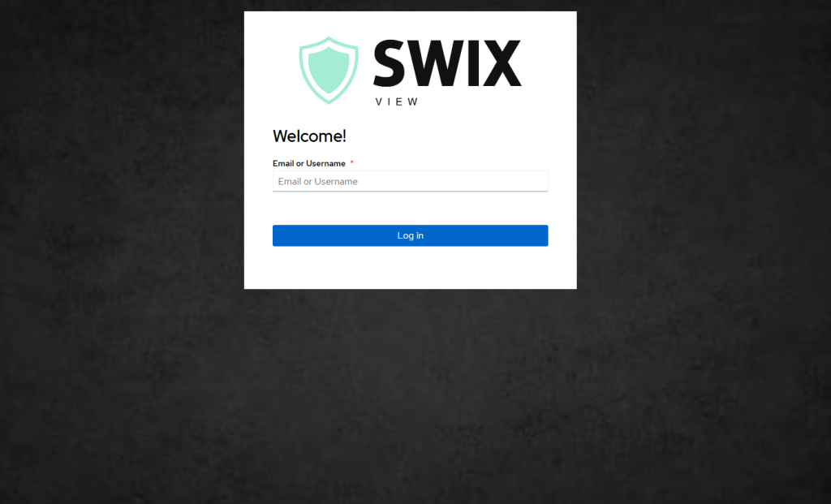Viewport: 831px width, 504px height.
Task: Click the red required asterisk marker
Action: tap(352, 162)
